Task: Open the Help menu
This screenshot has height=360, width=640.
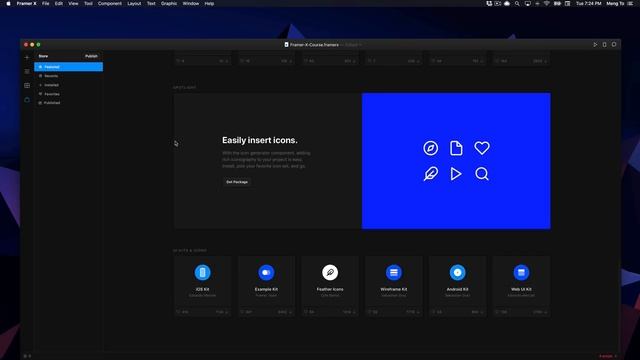Action: 209,3
